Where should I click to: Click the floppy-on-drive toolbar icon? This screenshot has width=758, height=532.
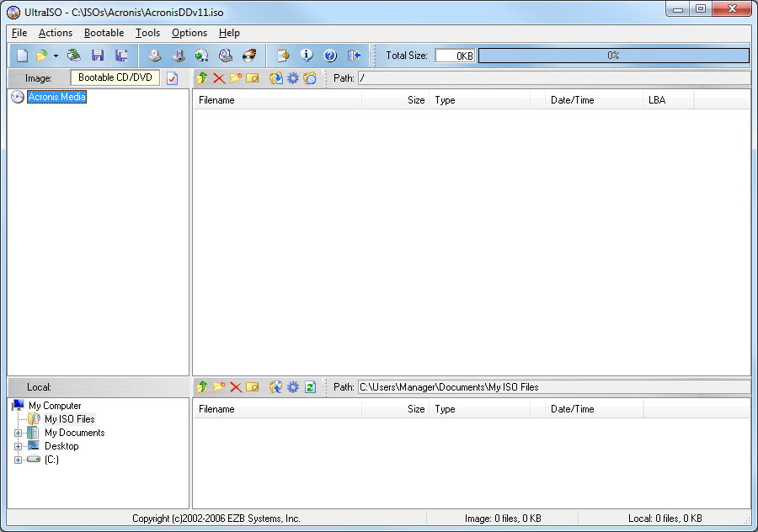[179, 56]
